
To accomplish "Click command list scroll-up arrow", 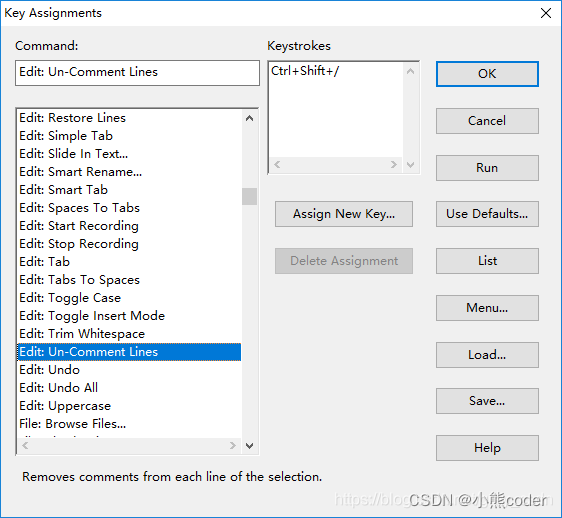I will click(249, 118).
